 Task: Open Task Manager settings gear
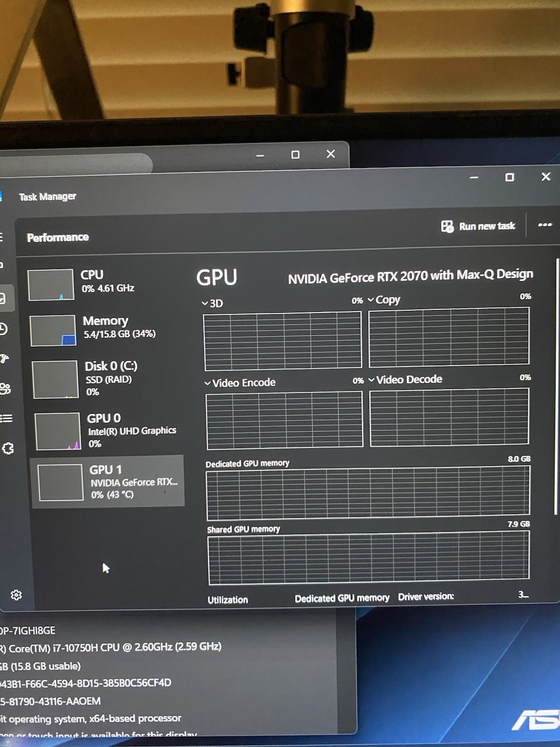tap(16, 595)
